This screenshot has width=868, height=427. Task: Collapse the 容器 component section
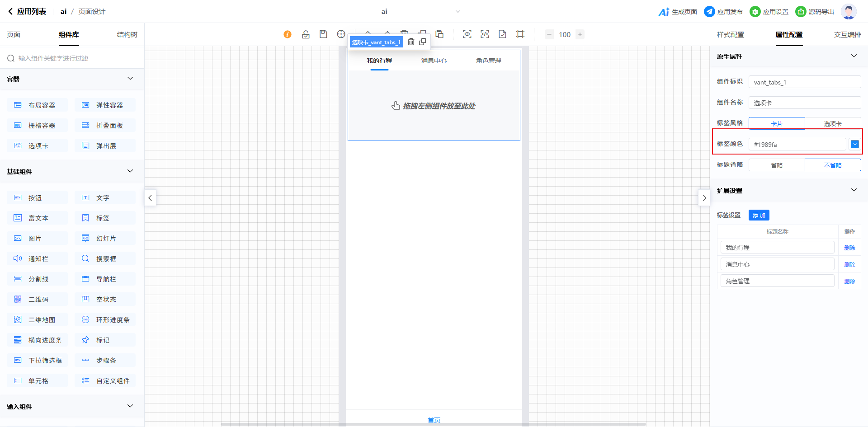[130, 79]
